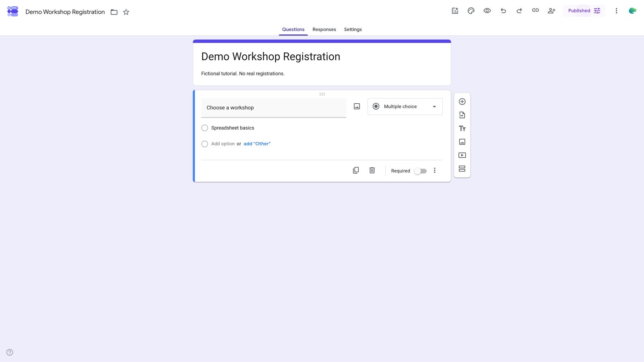Import questions from the side toolbar
The width and height of the screenshot is (644, 362).
(462, 115)
